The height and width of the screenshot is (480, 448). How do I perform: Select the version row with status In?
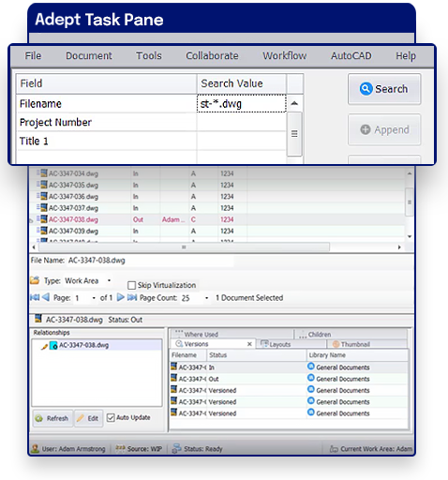click(289, 367)
